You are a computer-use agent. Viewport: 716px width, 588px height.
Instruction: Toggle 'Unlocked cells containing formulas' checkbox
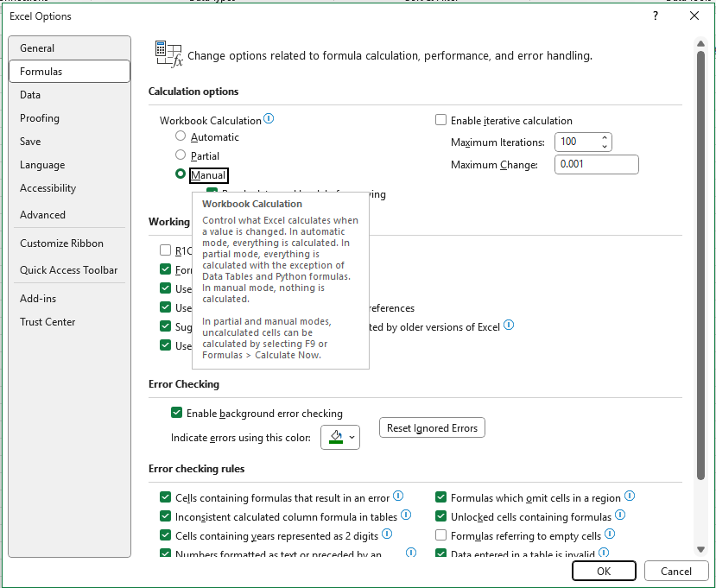[x=440, y=516]
